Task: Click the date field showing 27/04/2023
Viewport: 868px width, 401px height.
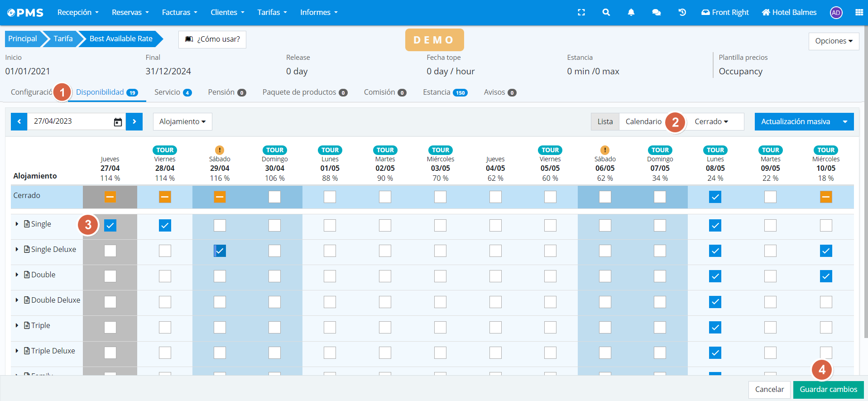Action: (68, 121)
